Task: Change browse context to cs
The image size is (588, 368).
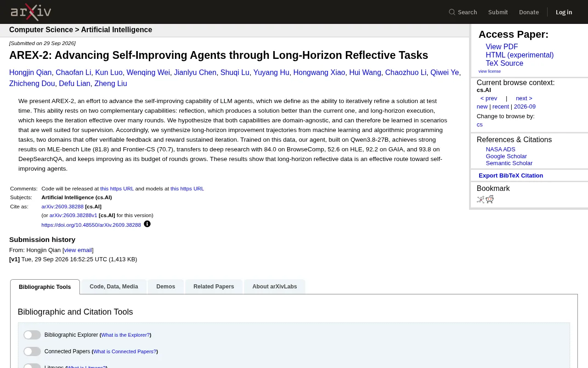Action: [480, 125]
